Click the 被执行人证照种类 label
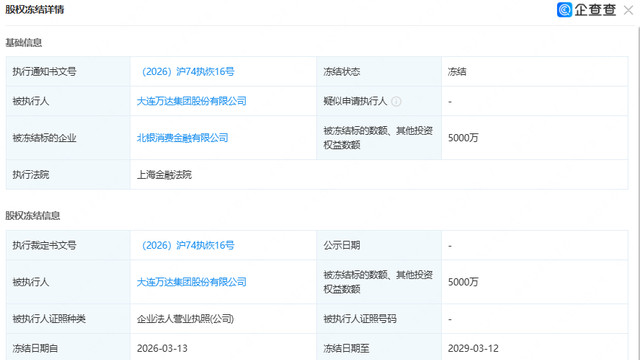The height and width of the screenshot is (360, 640). coord(49,319)
